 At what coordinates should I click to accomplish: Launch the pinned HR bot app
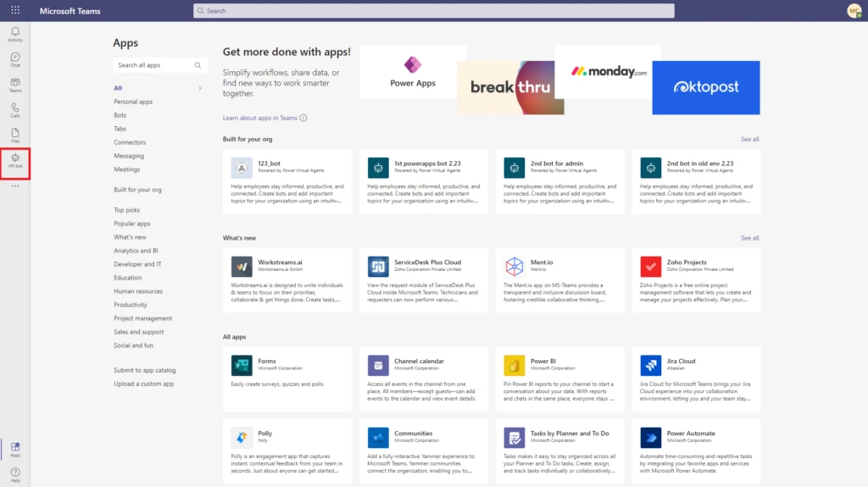point(15,161)
